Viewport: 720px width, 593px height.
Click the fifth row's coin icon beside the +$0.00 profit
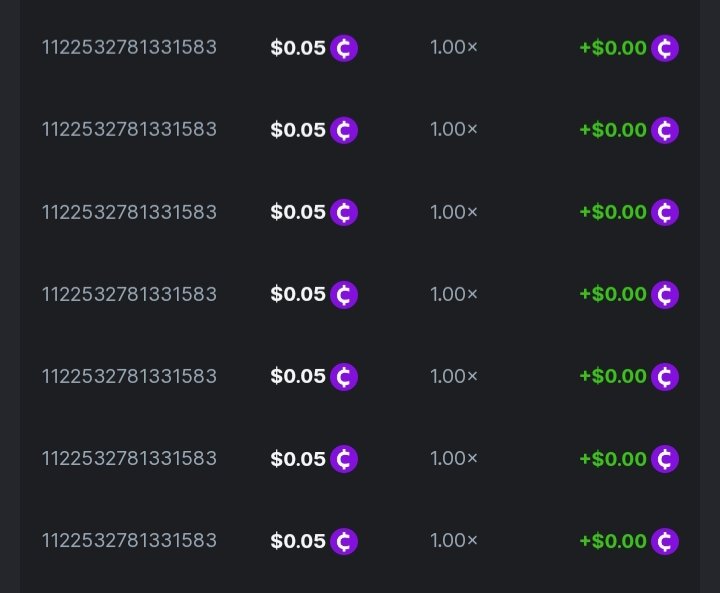665,377
